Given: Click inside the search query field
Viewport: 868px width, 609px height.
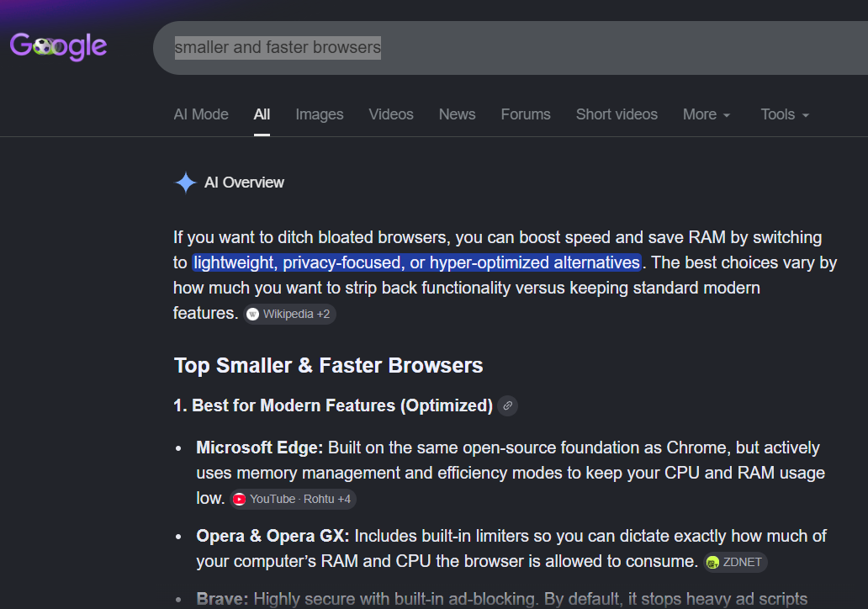Looking at the screenshot, I should (x=510, y=48).
